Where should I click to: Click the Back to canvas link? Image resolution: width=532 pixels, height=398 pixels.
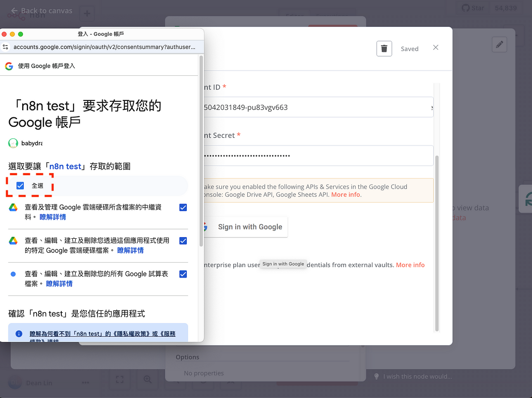41,11
